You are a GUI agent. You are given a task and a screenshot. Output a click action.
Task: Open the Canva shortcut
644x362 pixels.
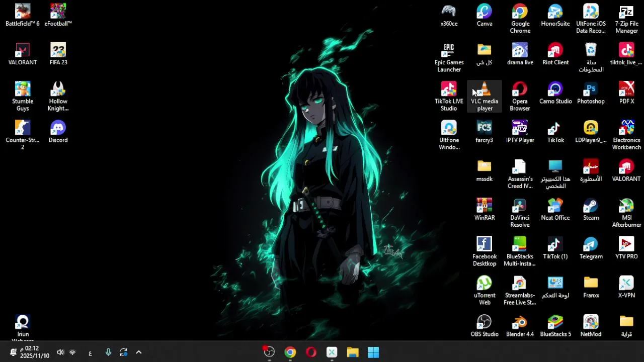pyautogui.click(x=485, y=15)
